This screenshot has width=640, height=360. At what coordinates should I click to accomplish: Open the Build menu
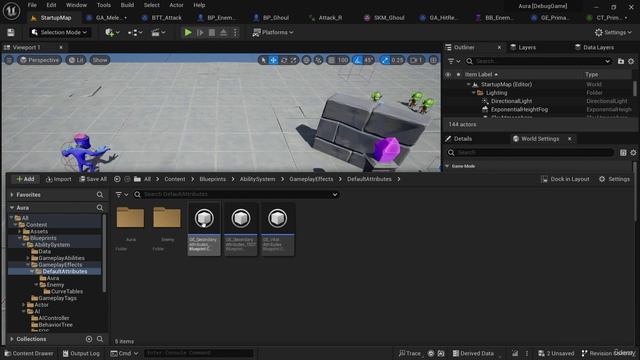(127, 5)
